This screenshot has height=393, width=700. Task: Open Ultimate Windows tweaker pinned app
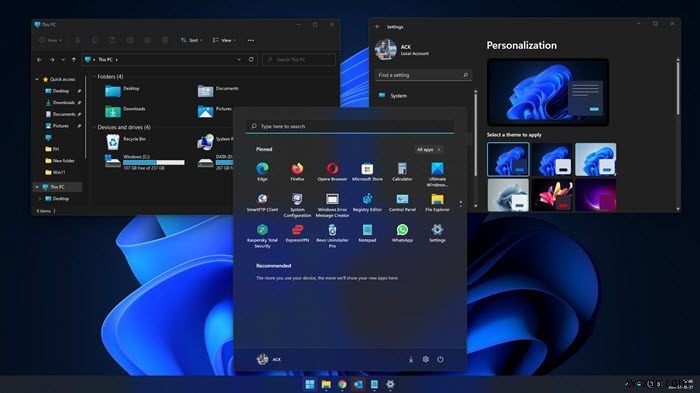[437, 174]
